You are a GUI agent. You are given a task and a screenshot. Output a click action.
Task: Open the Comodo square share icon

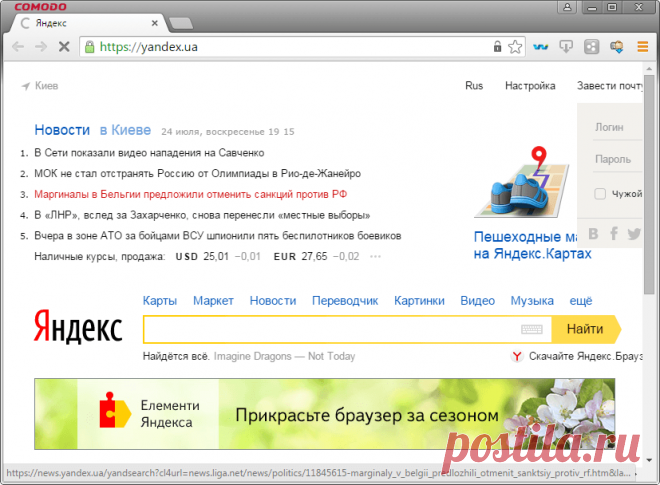coord(591,47)
